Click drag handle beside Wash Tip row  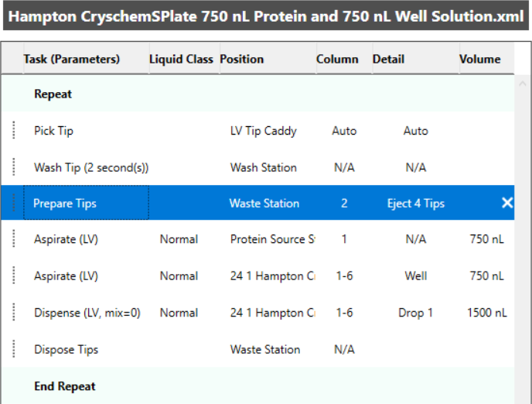14,167
